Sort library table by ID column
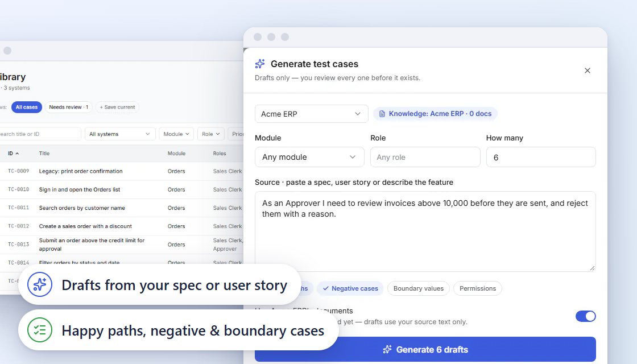Image resolution: width=637 pixels, height=364 pixels. pos(14,154)
